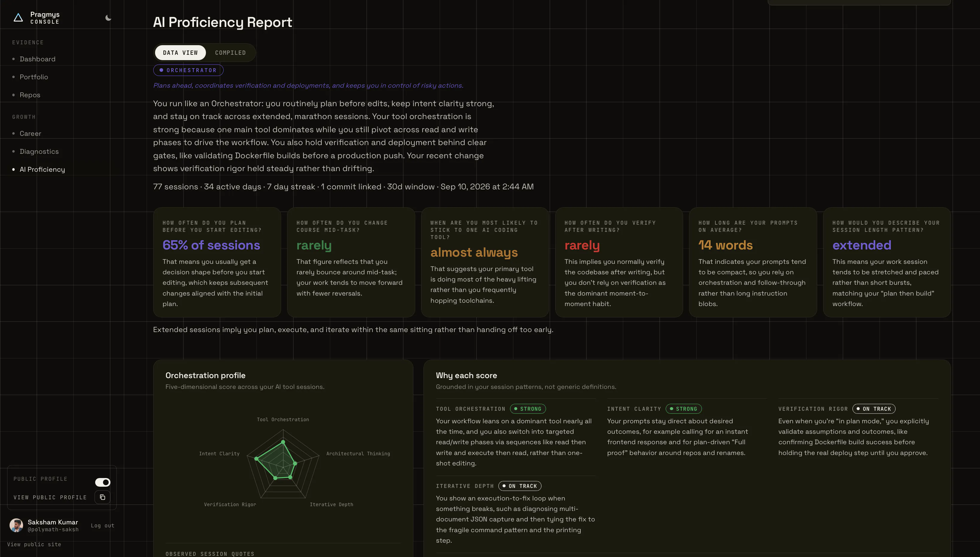
Task: Click the 'extended' session length card
Action: coord(887,262)
